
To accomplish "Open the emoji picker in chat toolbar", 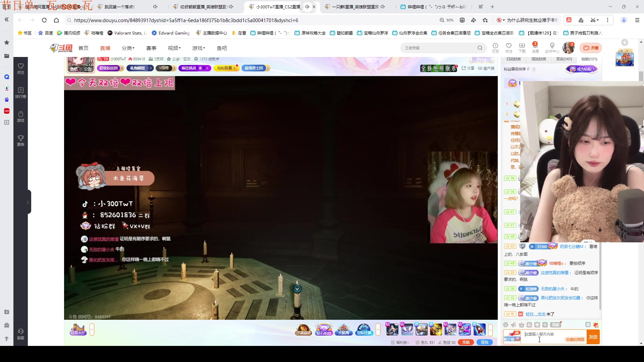I will tap(506, 325).
